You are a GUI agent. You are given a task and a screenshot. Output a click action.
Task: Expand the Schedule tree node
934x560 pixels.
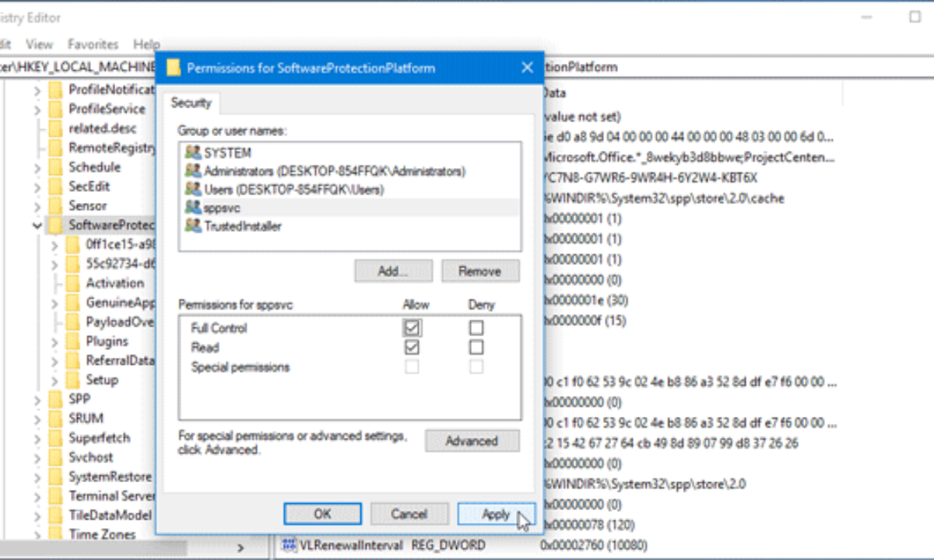(37, 167)
